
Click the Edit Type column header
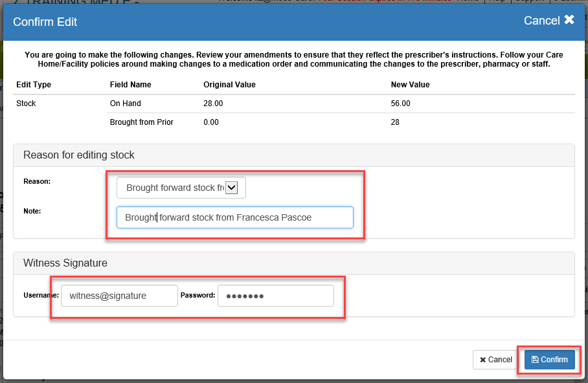pos(34,85)
